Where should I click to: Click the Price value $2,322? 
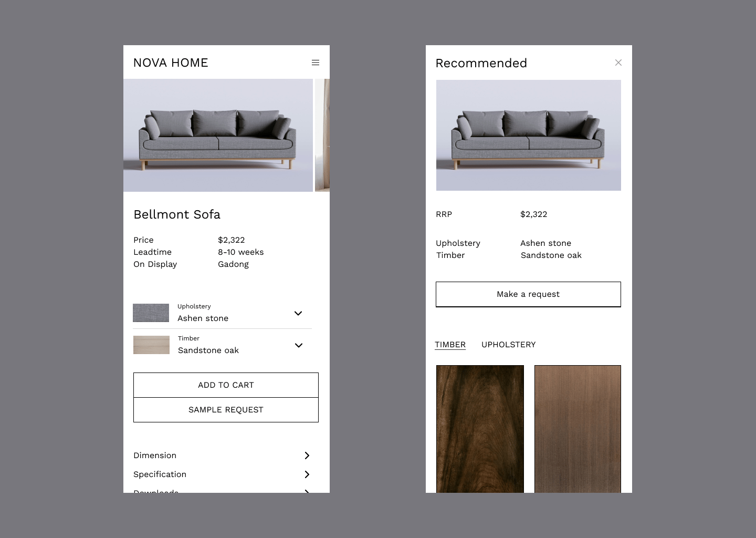232,240
